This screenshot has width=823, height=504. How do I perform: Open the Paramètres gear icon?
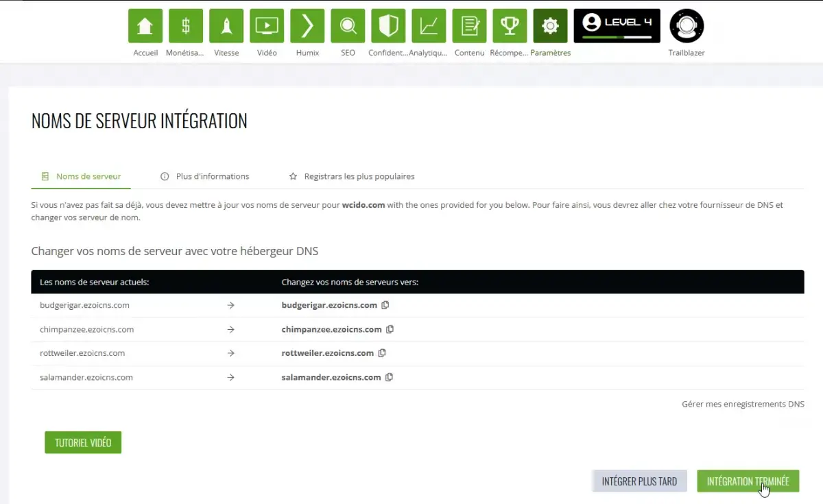(x=550, y=26)
